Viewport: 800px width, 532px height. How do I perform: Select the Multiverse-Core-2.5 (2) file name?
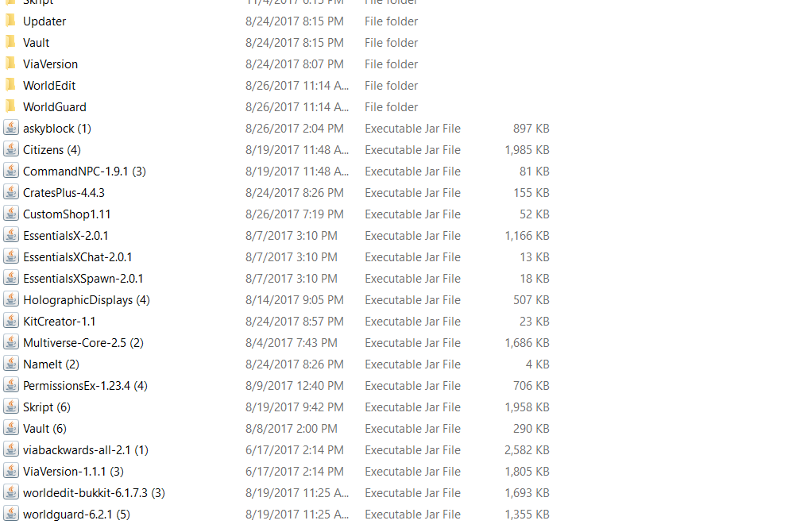(83, 343)
